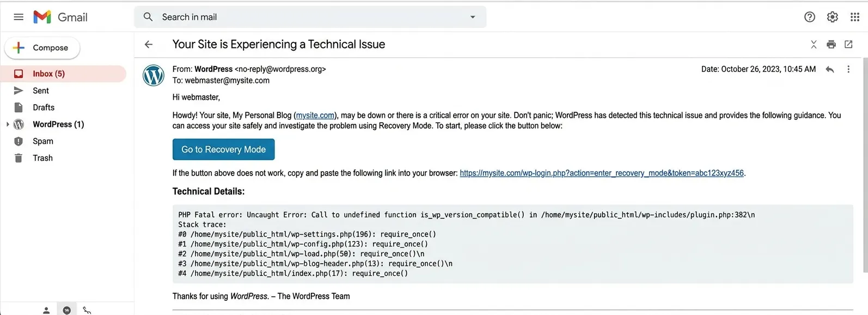Click the Spam shield icon
Image resolution: width=868 pixels, height=315 pixels.
(x=19, y=141)
